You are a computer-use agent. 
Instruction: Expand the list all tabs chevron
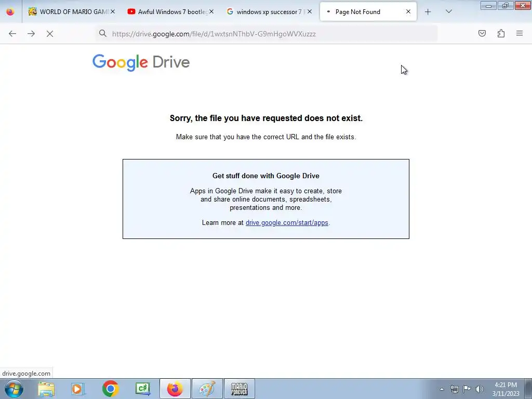point(448,11)
